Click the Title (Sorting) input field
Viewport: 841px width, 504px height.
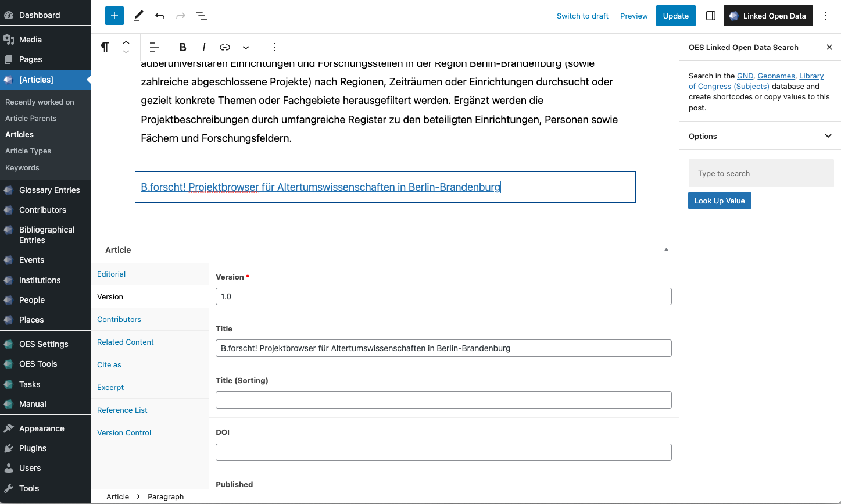pos(443,400)
